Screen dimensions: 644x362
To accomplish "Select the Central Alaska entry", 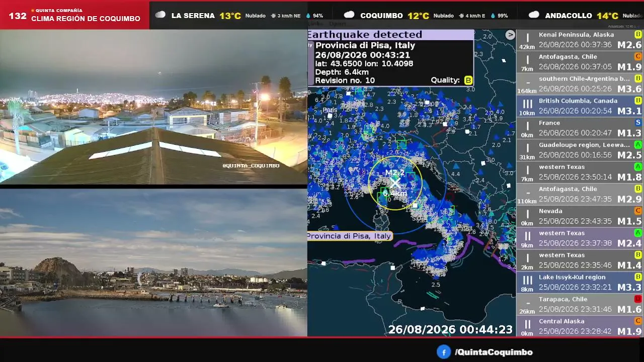I will point(580,327).
